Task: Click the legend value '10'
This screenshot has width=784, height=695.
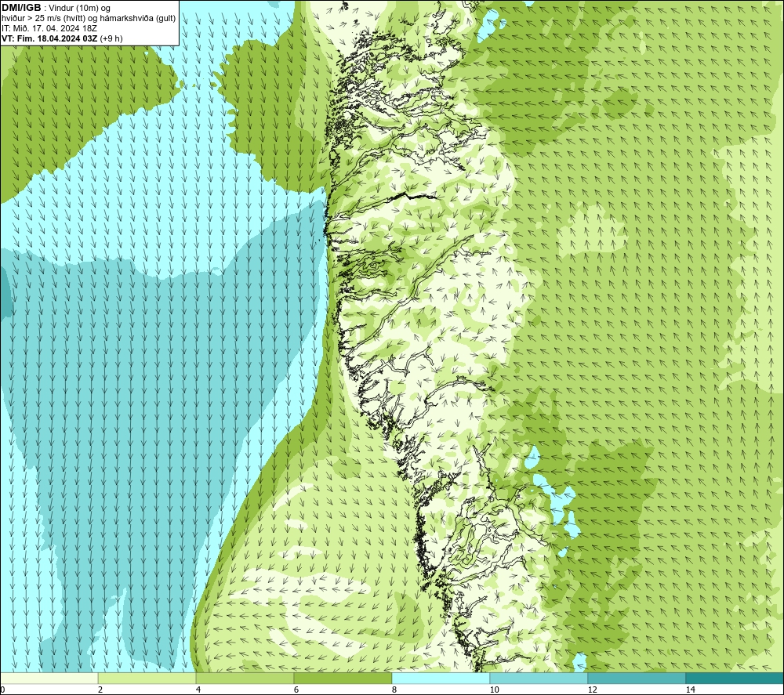Action: [x=494, y=690]
